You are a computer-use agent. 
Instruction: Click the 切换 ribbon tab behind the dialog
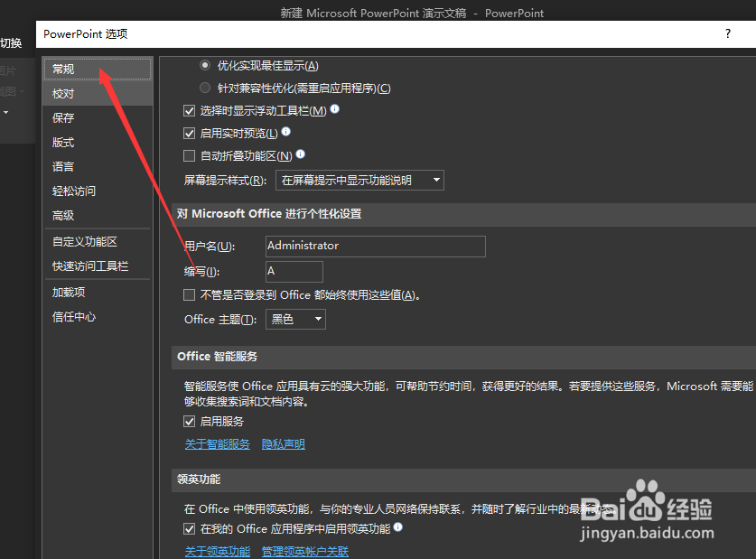[x=11, y=43]
